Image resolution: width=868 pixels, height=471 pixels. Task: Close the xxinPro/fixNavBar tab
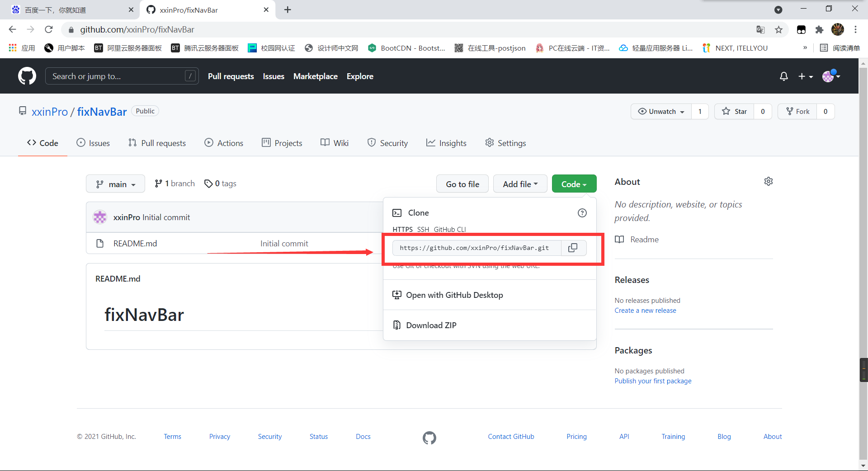point(266,9)
